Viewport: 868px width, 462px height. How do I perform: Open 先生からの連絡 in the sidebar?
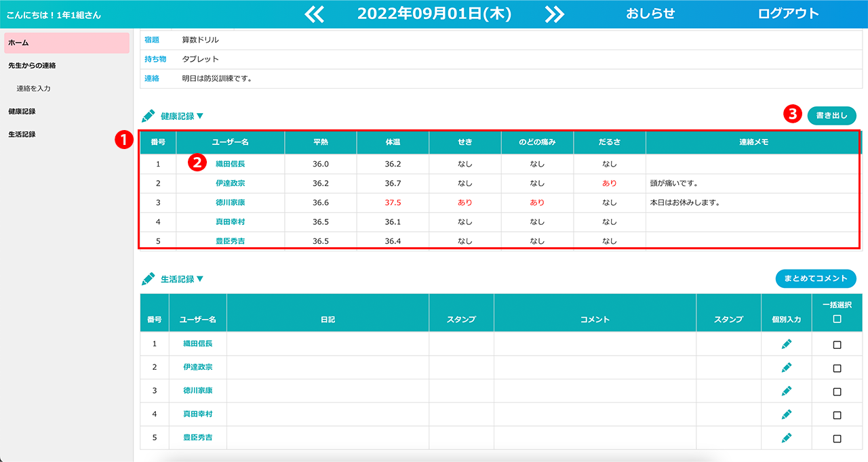click(x=32, y=66)
